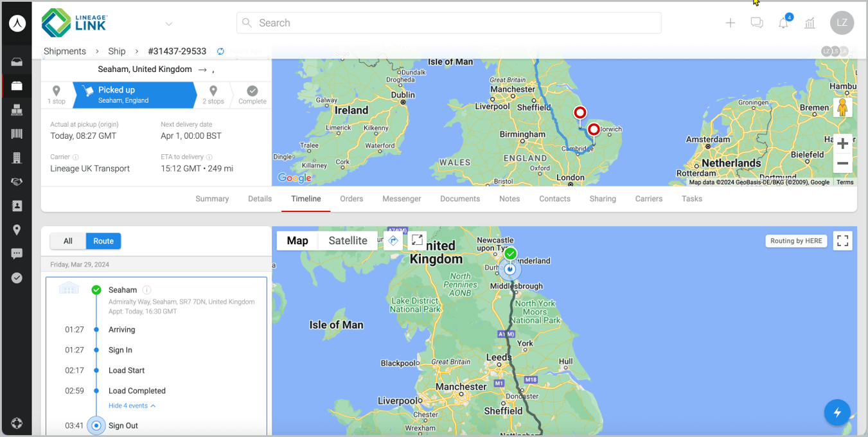This screenshot has height=437, width=868.
Task: Open the inbox tray icon in sidebar
Action: 17,62
